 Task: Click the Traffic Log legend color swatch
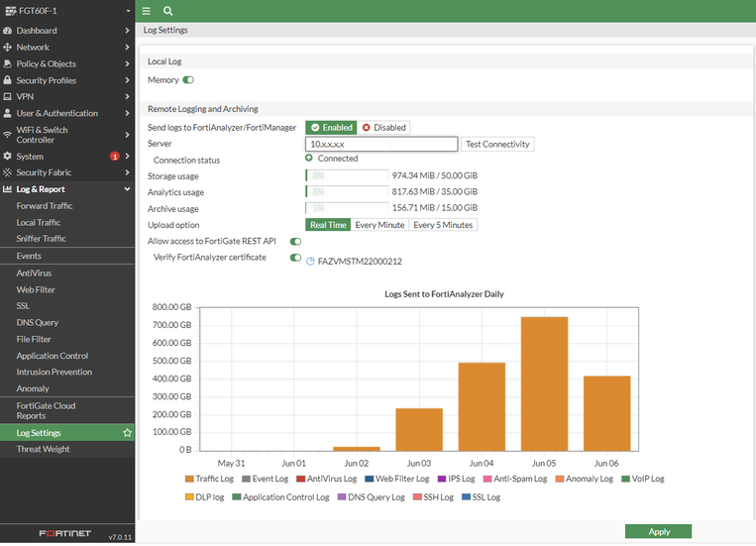(189, 479)
